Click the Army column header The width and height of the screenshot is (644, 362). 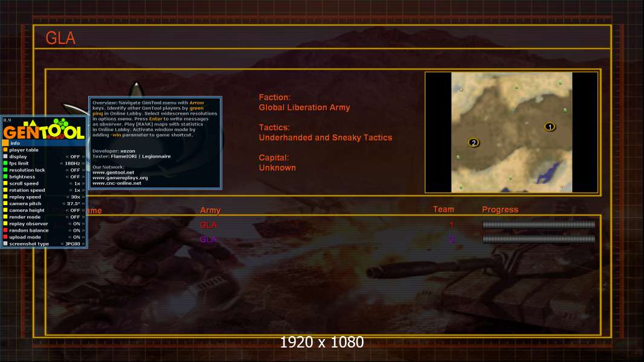pyautogui.click(x=210, y=211)
